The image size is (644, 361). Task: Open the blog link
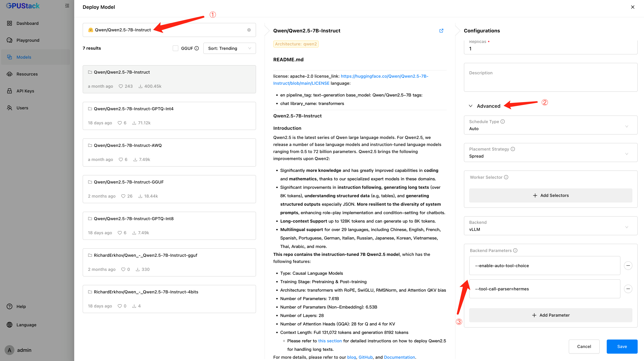352,357
